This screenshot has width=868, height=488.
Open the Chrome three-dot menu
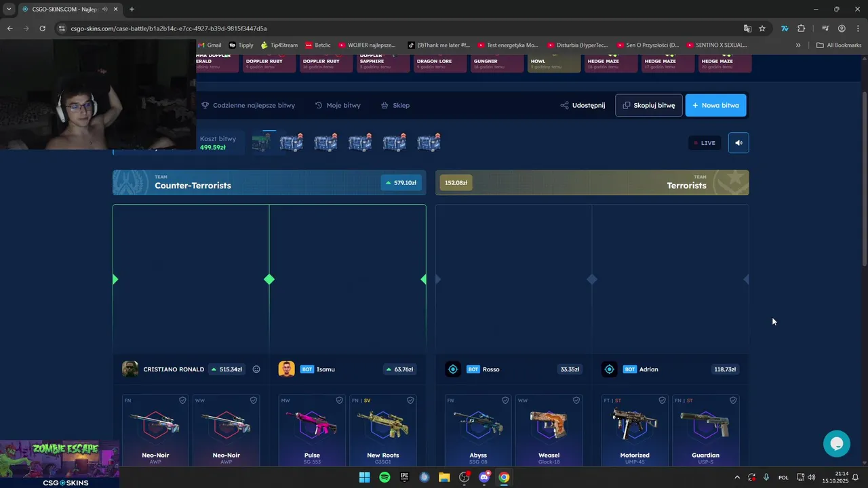pos(857,28)
